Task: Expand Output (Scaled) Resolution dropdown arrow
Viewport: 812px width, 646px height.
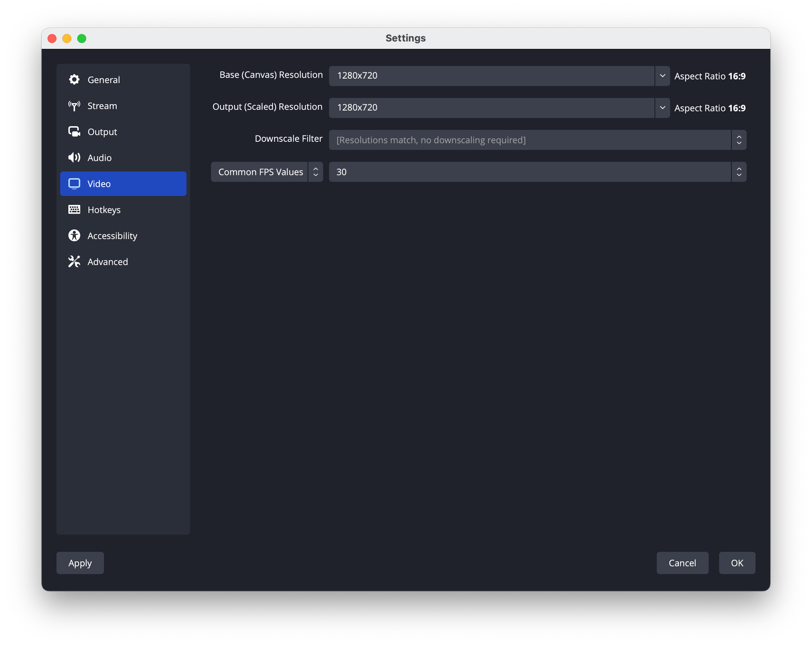Action: (662, 108)
